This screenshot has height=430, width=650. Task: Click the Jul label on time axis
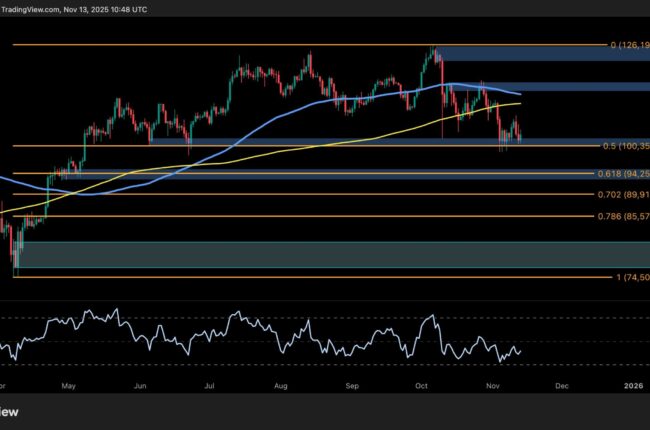(210, 383)
